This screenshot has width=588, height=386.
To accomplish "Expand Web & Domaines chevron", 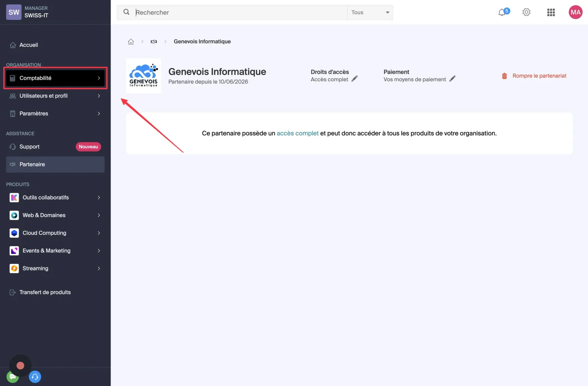I will pyautogui.click(x=99, y=215).
